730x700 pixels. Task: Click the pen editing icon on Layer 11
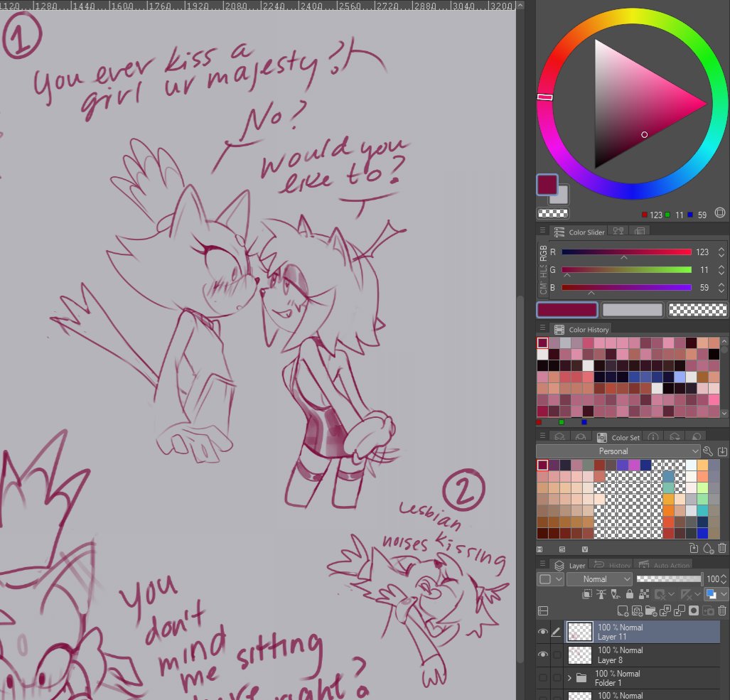tap(557, 632)
